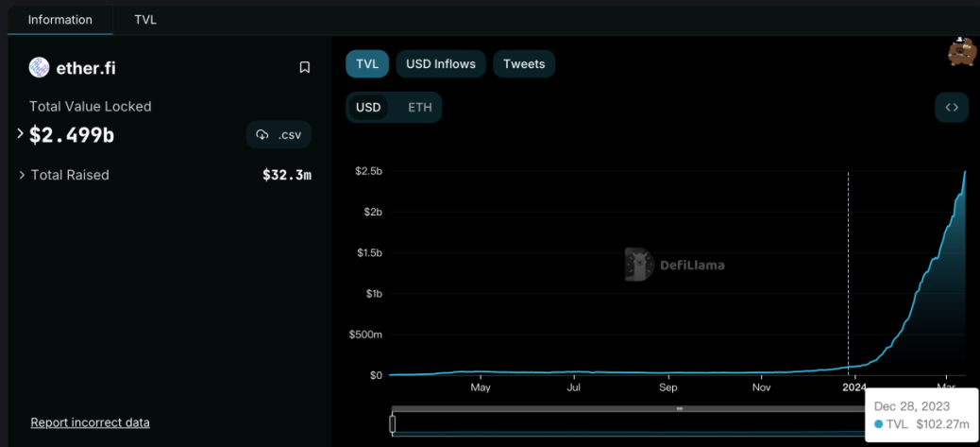Download the TVL data as .csv
The width and height of the screenshot is (980, 447).
click(x=279, y=134)
